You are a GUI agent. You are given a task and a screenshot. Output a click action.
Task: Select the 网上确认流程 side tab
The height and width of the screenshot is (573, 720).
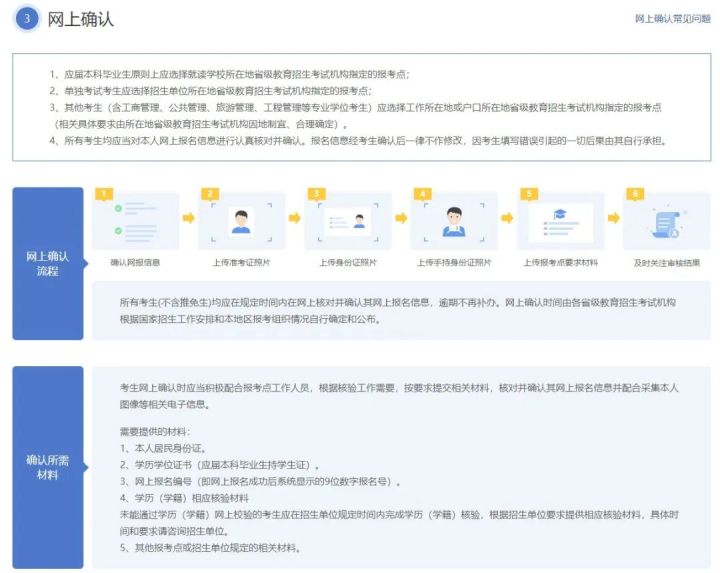pos(48,263)
